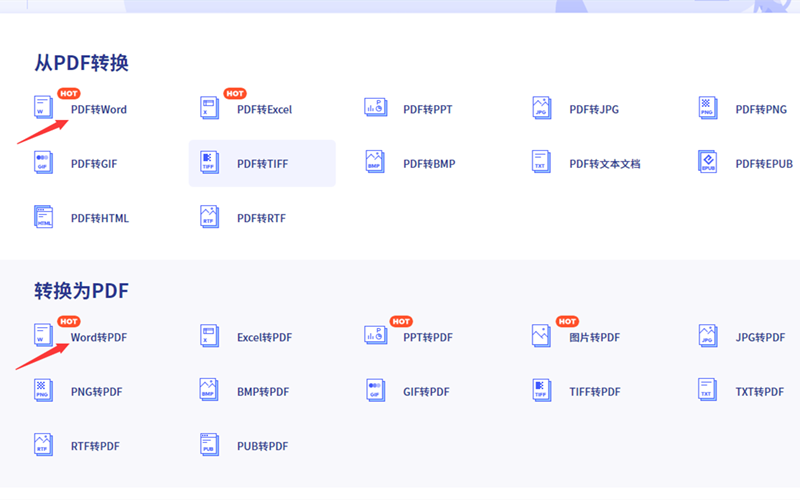This screenshot has height=500, width=800.
Task: Open the PDF转TIFF conversion tool
Action: 262,164
